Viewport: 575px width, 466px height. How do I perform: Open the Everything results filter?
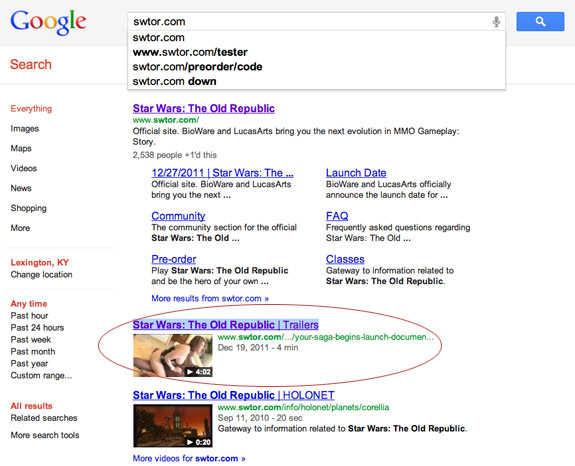coord(31,109)
